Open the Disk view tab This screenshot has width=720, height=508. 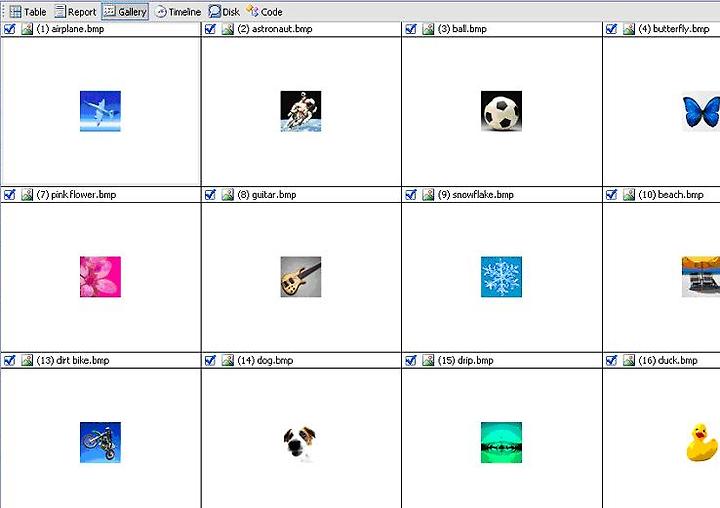224,12
